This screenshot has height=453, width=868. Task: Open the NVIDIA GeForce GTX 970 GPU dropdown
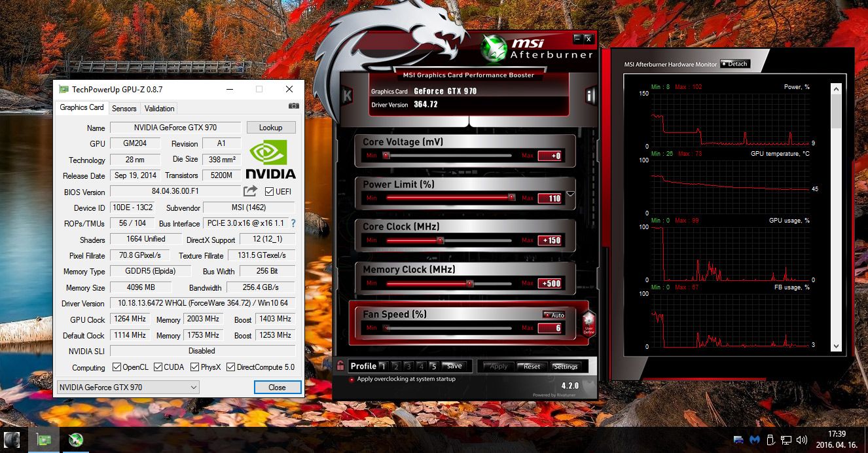pos(128,388)
